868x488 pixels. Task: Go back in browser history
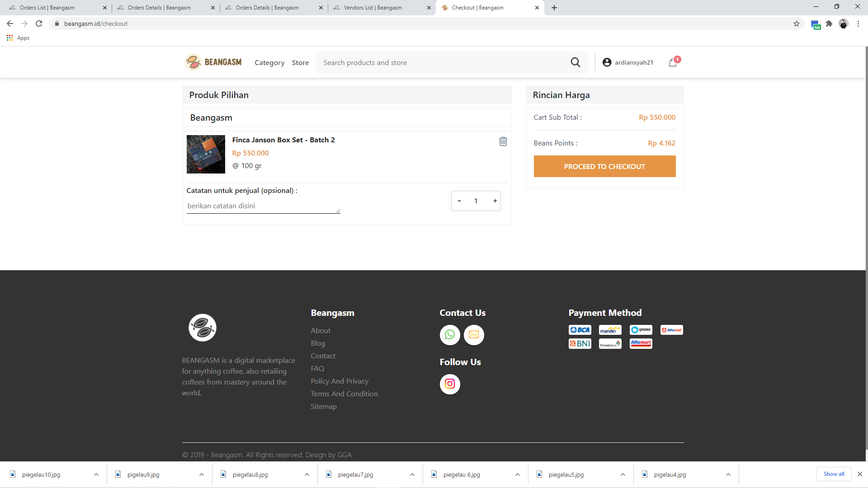click(10, 23)
